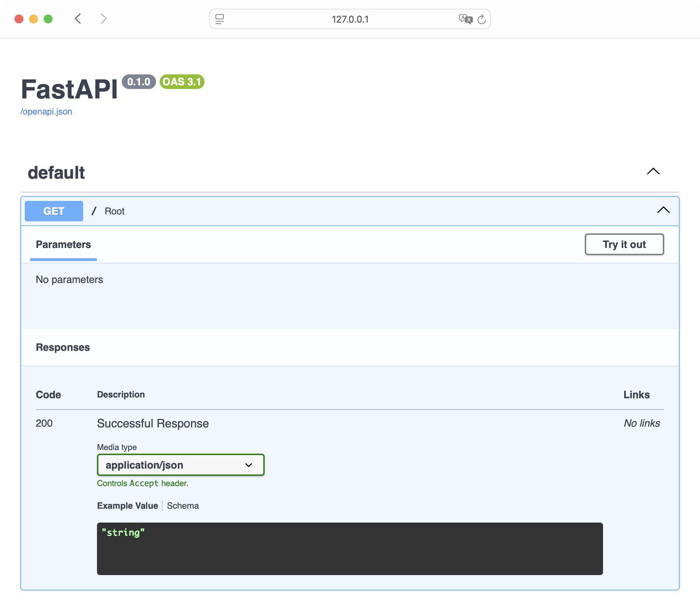Click the OAS 3.1 badge
Screen dimensions: 700x609
182,82
